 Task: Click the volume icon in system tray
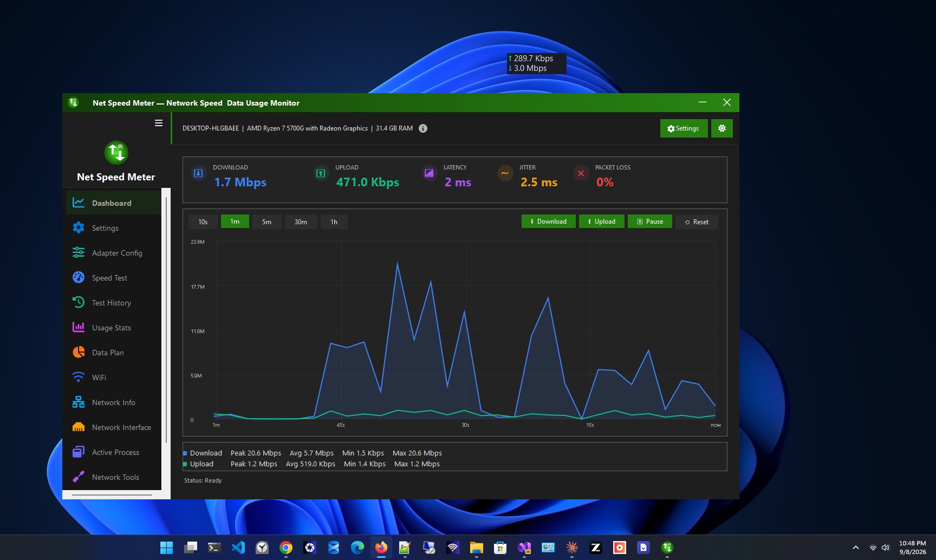886,548
